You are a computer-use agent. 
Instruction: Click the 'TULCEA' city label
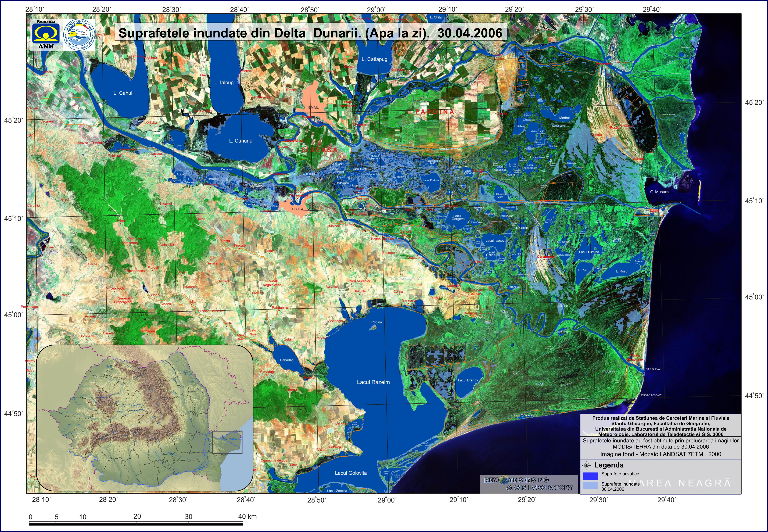point(296,209)
